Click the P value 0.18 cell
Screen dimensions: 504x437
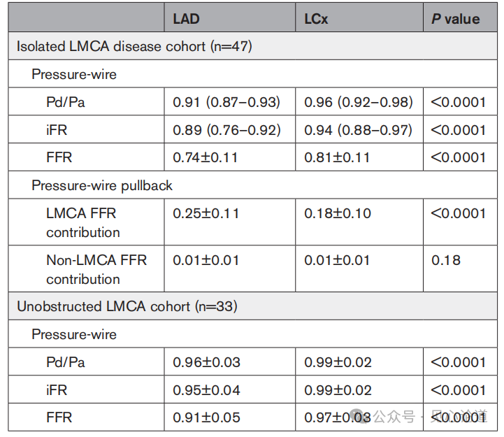(x=445, y=260)
